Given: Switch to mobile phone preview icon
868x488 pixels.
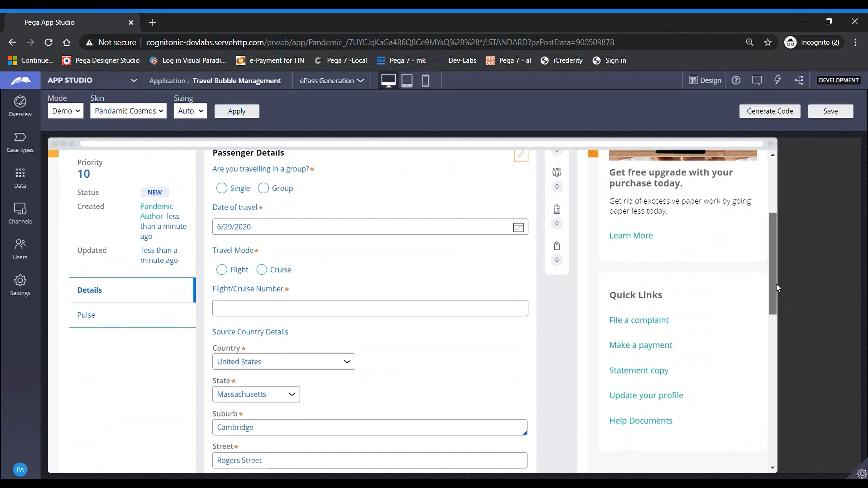Looking at the screenshot, I should tap(425, 80).
